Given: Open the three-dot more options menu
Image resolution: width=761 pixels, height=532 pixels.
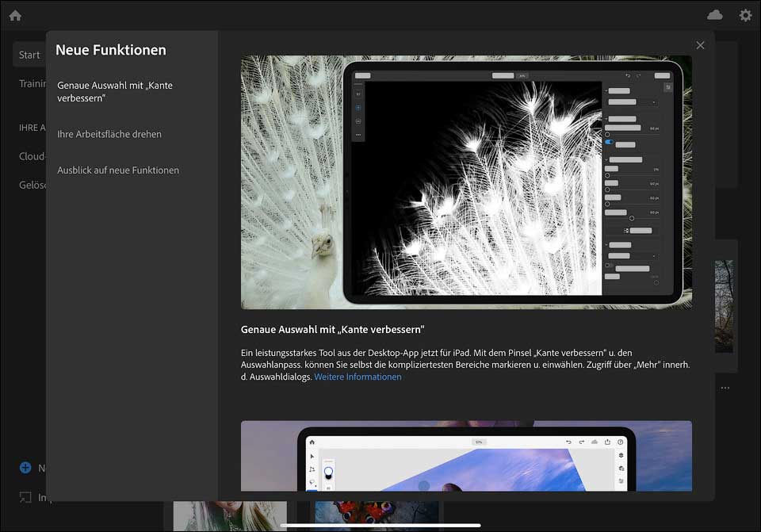Looking at the screenshot, I should click(725, 388).
